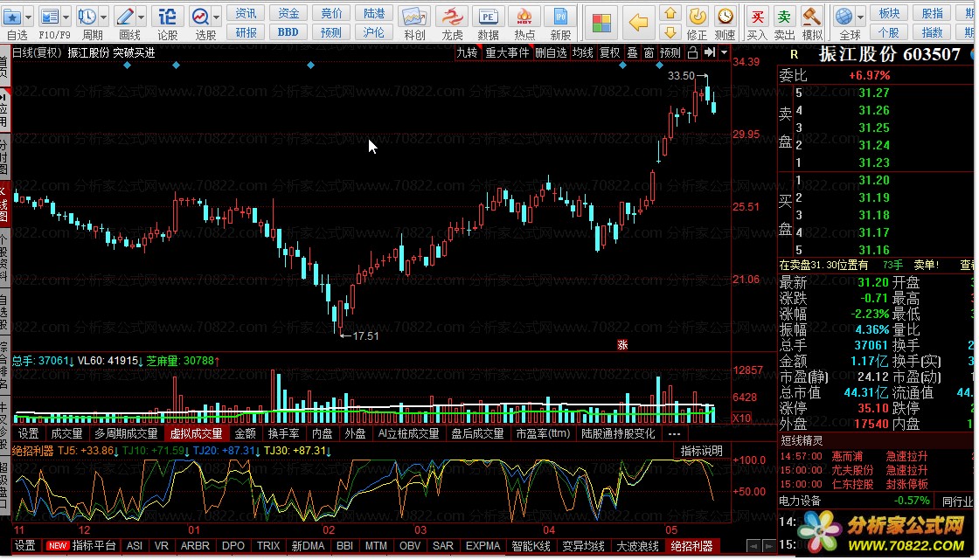Click the yellow down arrow icon
This screenshot has height=560, width=979.
pyautogui.click(x=670, y=31)
